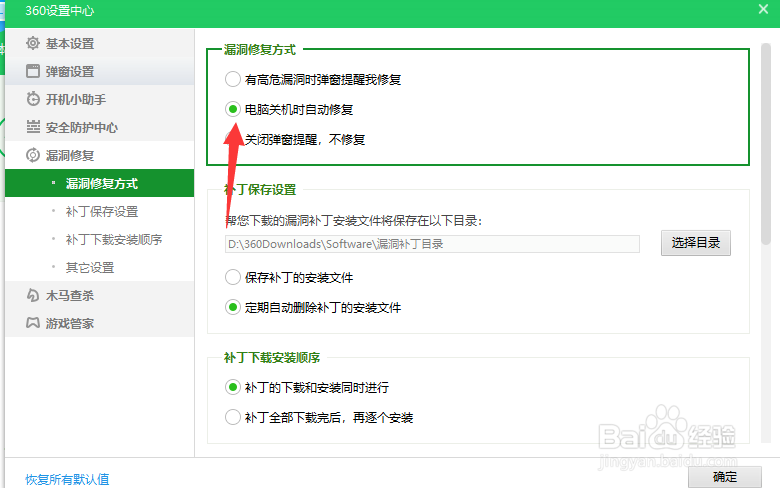Image resolution: width=780 pixels, height=488 pixels.
Task: Open 弹窗设置 section label
Action: 70,72
